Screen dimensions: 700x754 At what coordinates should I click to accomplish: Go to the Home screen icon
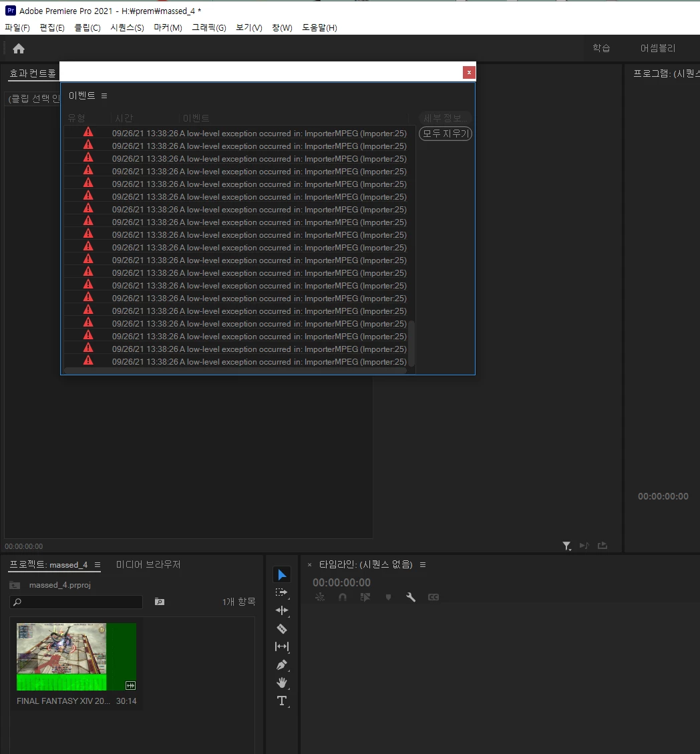[x=19, y=49]
